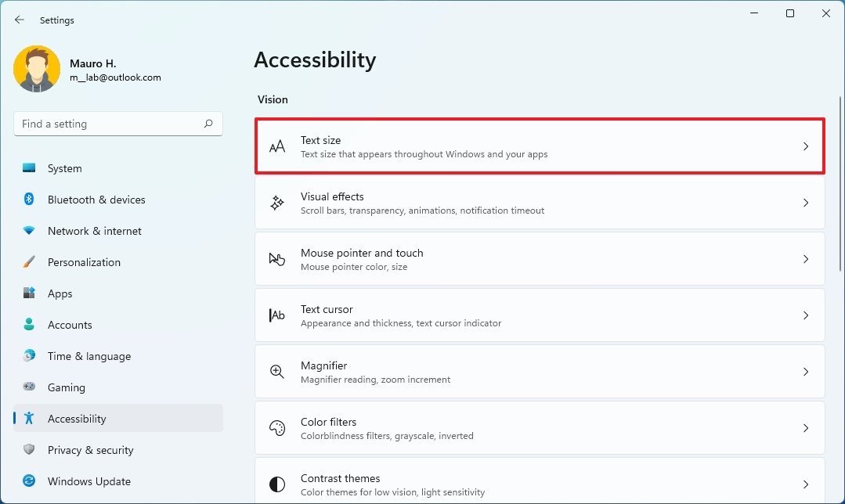This screenshot has height=504, width=845.
Task: Click the Windows Update icon
Action: pyautogui.click(x=29, y=481)
